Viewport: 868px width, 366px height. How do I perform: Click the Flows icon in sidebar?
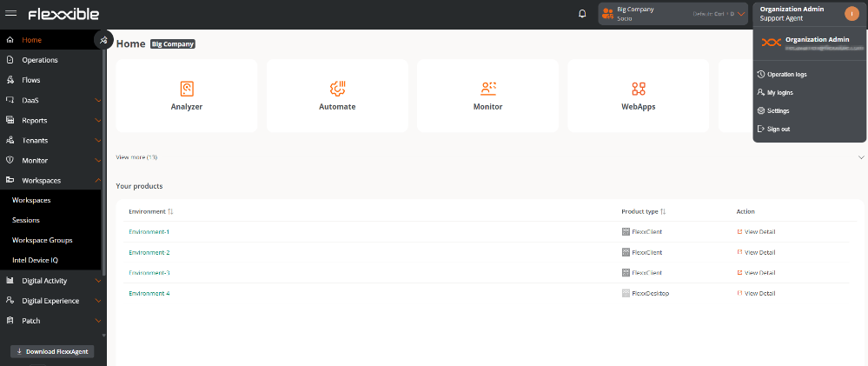pos(10,80)
